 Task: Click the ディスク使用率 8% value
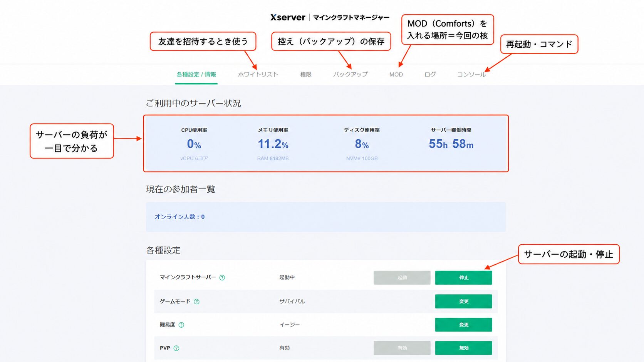362,144
